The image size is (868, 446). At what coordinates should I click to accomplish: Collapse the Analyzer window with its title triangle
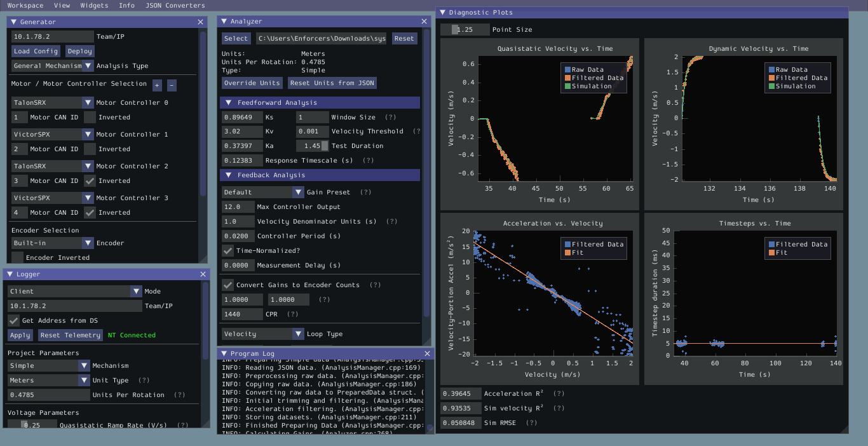pos(224,21)
